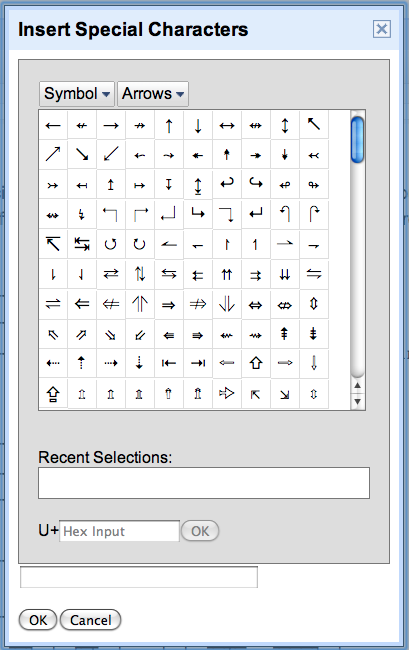Screen dimensions: 409x650
Task: Choose the downwards two-headed arrow
Action: point(285,155)
